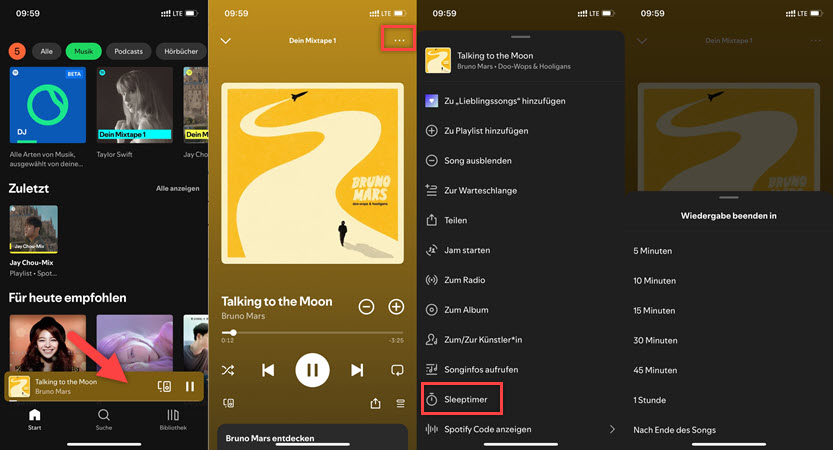Go to the Start tab
The width and height of the screenshot is (833, 450).
[x=35, y=419]
